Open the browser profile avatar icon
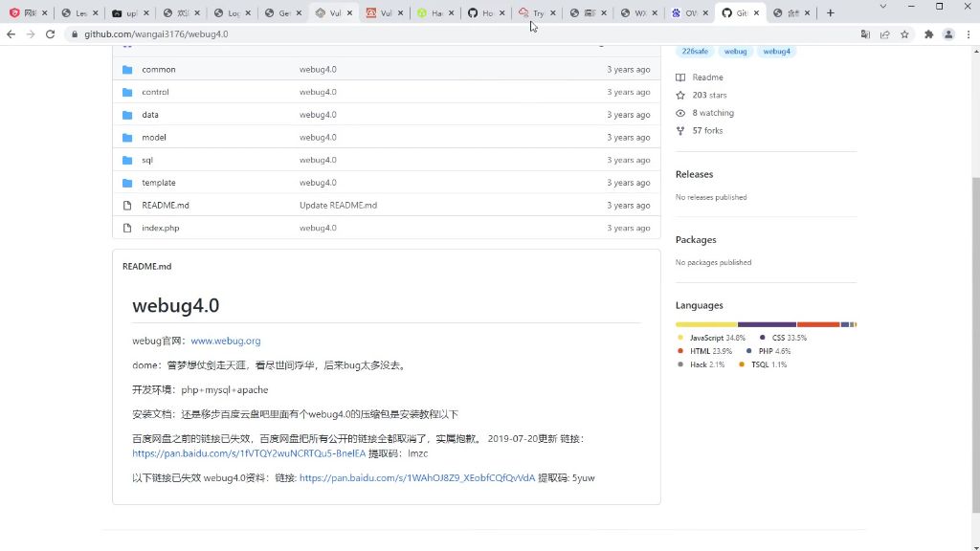The width and height of the screenshot is (980, 551). (x=948, y=34)
